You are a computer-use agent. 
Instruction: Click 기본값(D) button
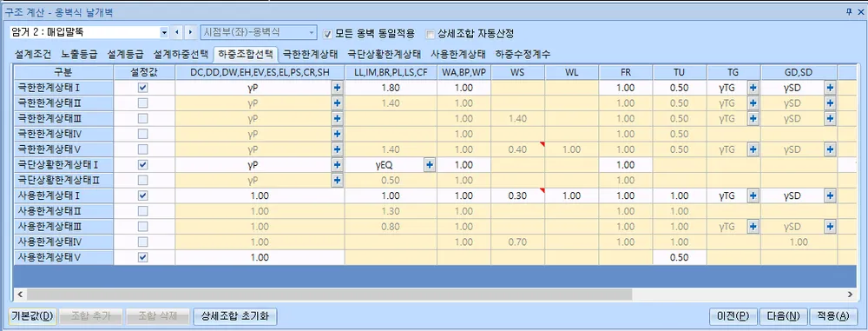coord(33,316)
